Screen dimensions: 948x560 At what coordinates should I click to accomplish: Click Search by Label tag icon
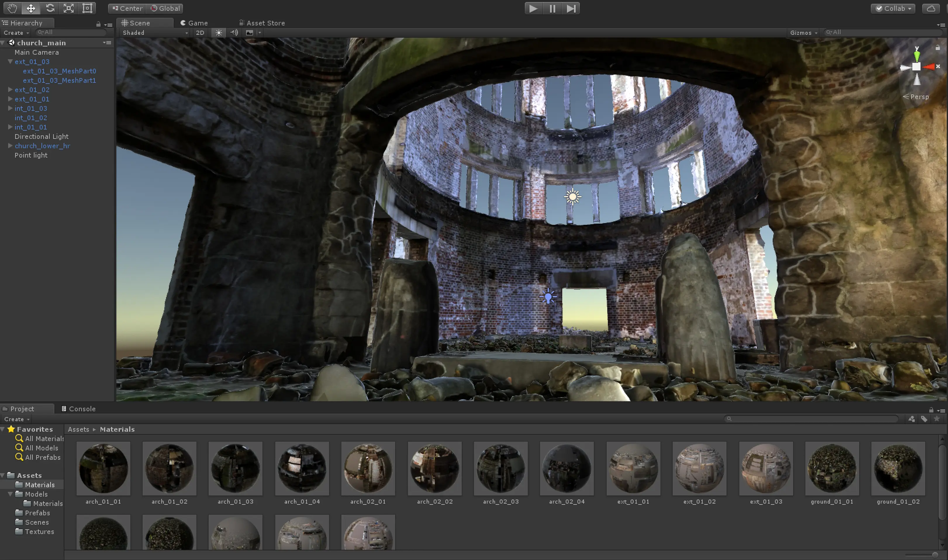[x=924, y=419]
